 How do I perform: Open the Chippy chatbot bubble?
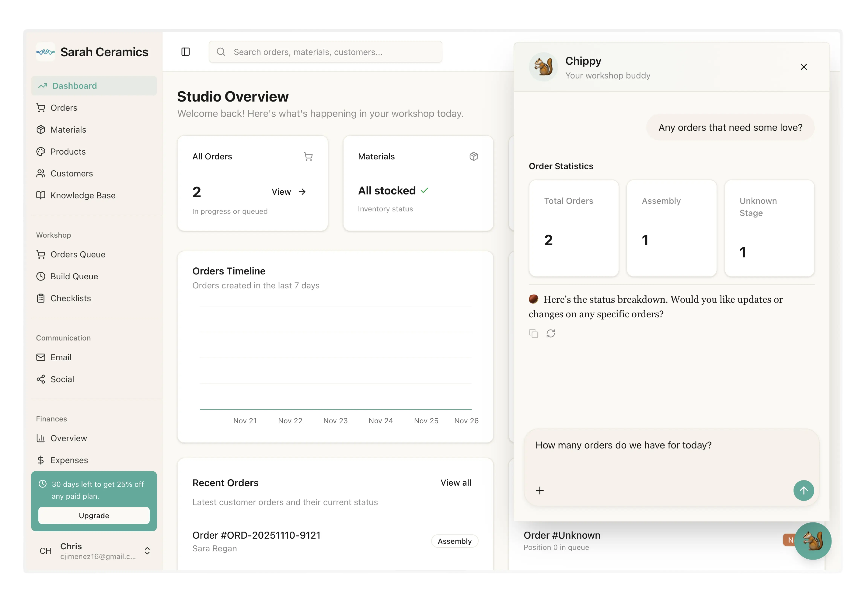[813, 541]
